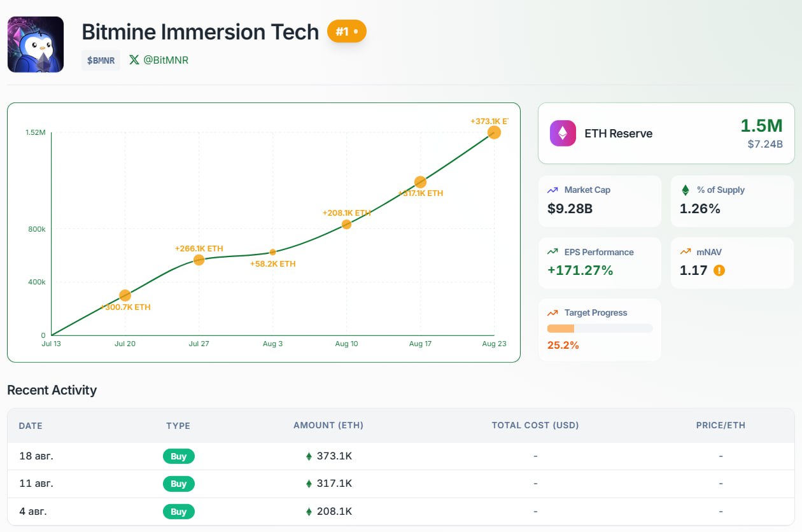Viewport: 802px width, 532px height.
Task: Click the Buy badge in the 11 авг. row
Action: pos(179,484)
